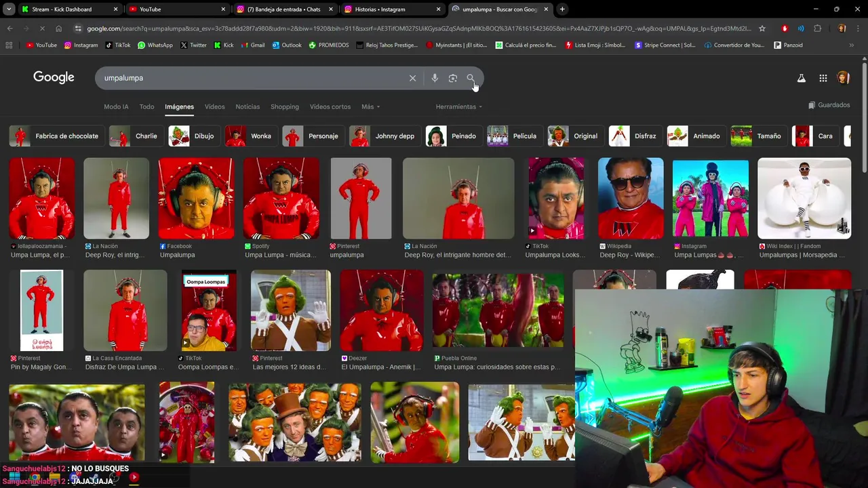The height and width of the screenshot is (488, 868).
Task: Go back with the browser back arrow
Action: [x=9, y=28]
